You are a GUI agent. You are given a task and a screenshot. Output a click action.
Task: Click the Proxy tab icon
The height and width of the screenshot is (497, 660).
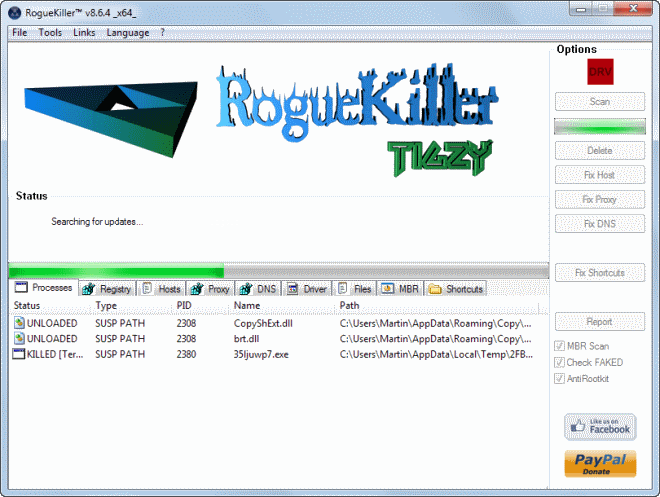coord(197,289)
